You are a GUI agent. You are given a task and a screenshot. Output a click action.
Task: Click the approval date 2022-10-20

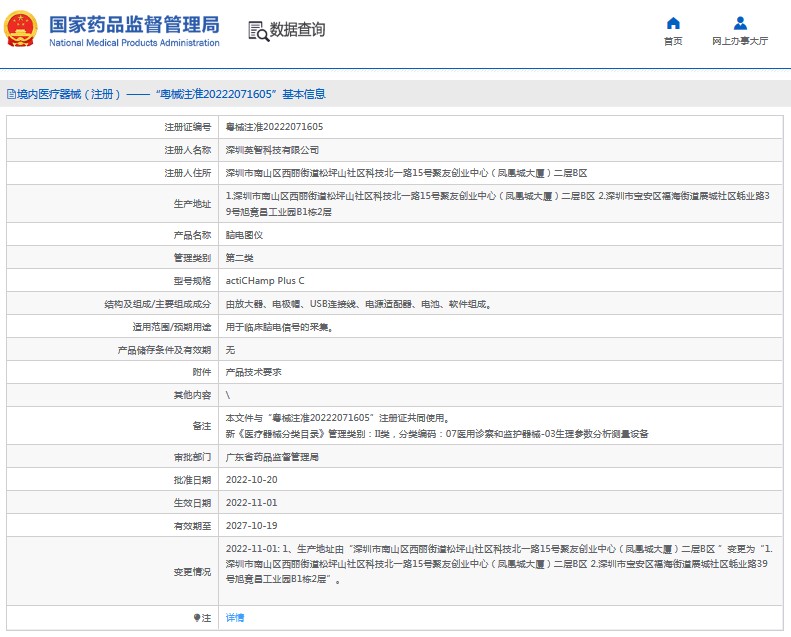tap(251, 479)
